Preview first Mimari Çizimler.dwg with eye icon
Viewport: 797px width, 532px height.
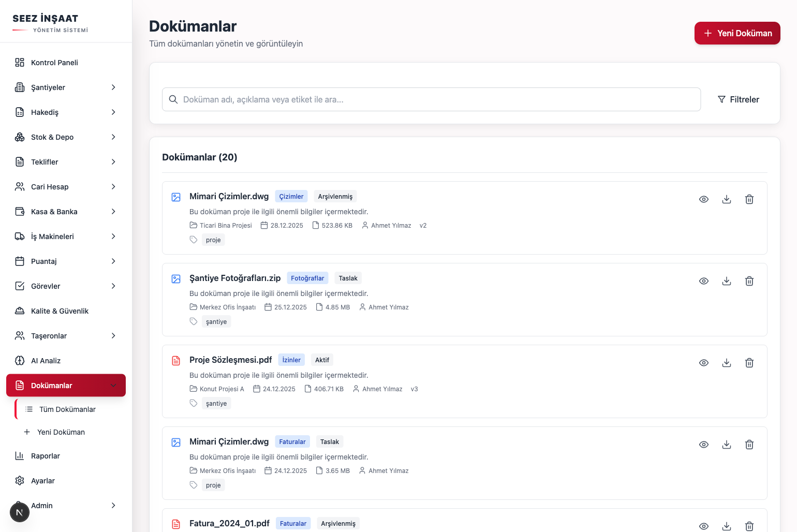(x=704, y=199)
